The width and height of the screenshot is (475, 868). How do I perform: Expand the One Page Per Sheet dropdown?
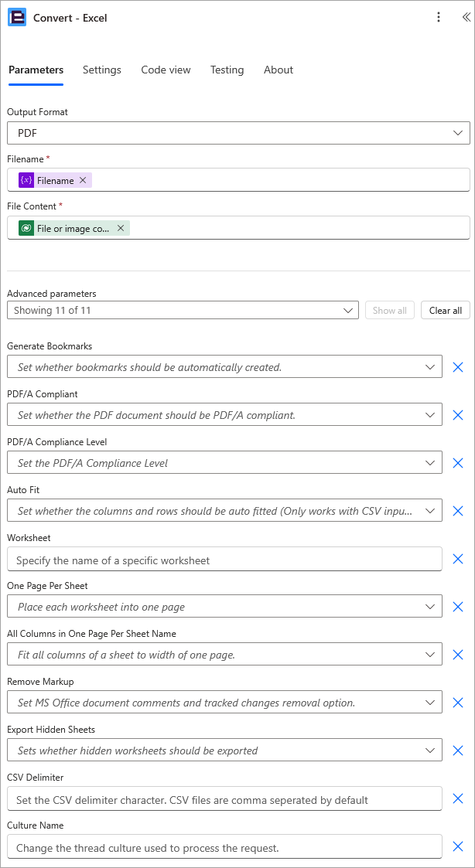[432, 606]
